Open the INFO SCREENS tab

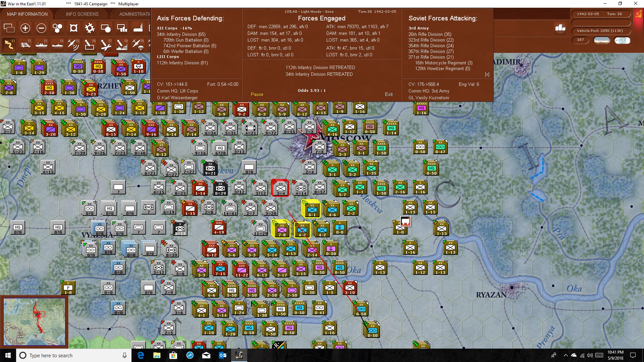pos(82,14)
